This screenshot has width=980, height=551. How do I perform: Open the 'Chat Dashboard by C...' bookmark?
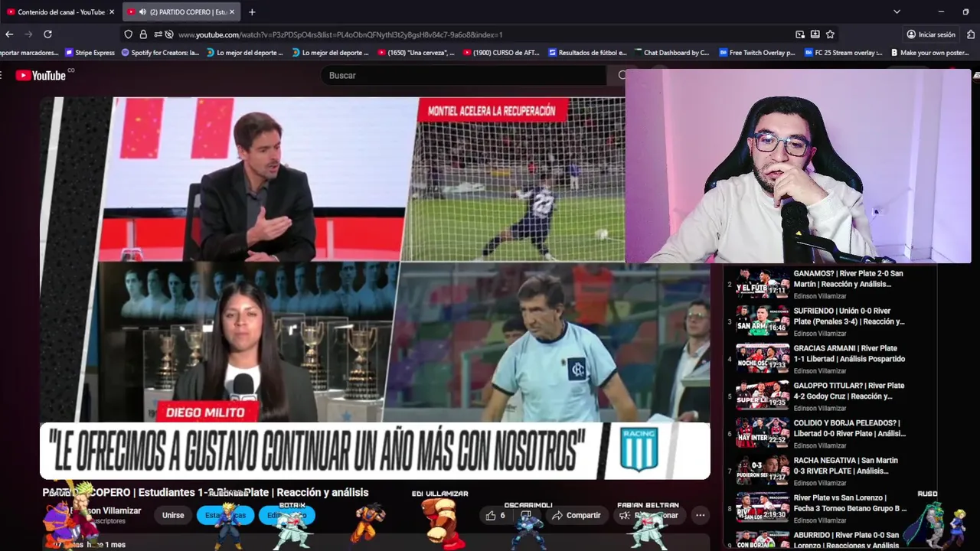671,53
